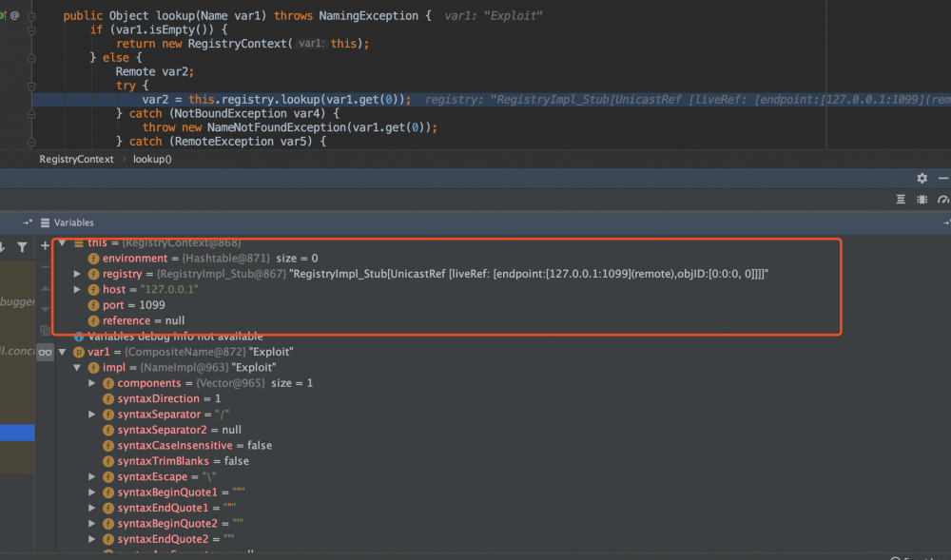
Task: Move watch up with the up arrow icon
Action: coord(45,288)
